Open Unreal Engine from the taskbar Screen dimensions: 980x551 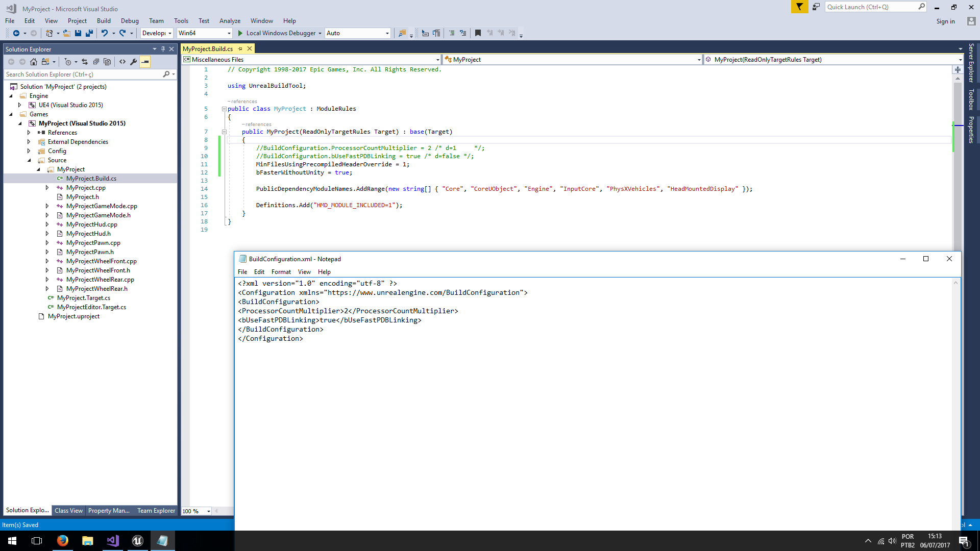137,541
